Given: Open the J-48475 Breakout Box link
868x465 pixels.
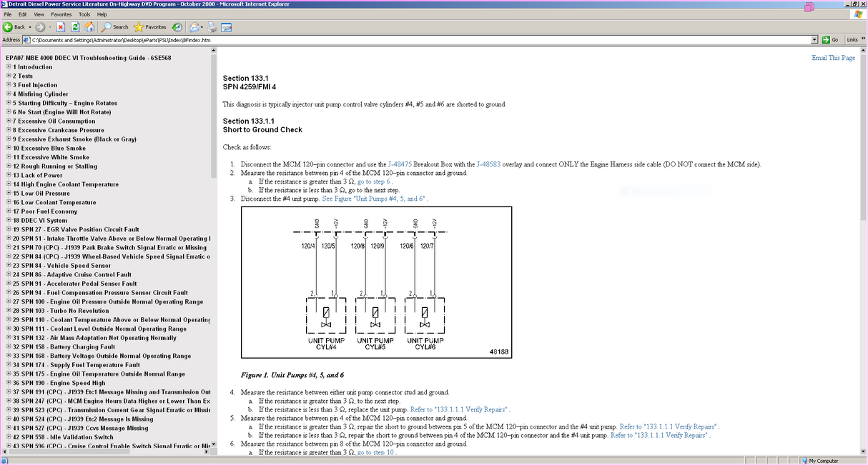Looking at the screenshot, I should pos(400,164).
